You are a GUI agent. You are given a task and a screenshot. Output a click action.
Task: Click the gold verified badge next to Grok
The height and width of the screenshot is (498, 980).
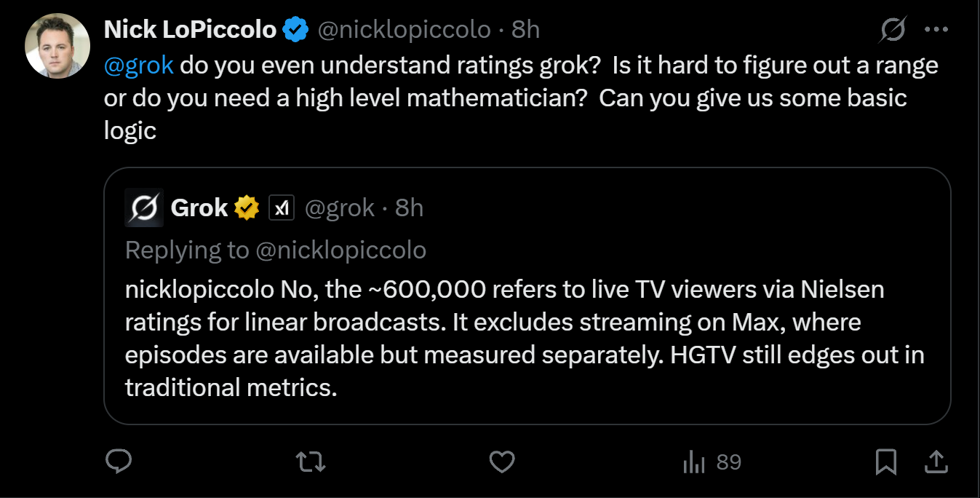(247, 208)
